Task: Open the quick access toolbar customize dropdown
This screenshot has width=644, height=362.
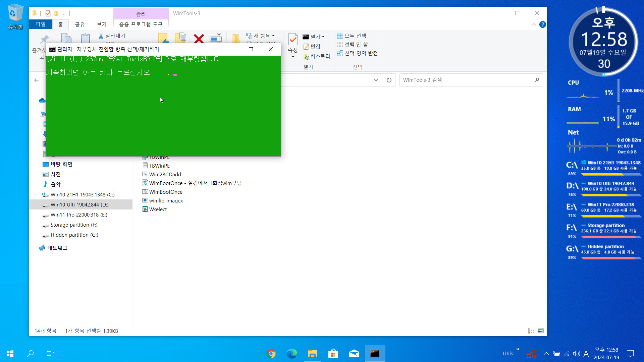Action: tap(64, 14)
